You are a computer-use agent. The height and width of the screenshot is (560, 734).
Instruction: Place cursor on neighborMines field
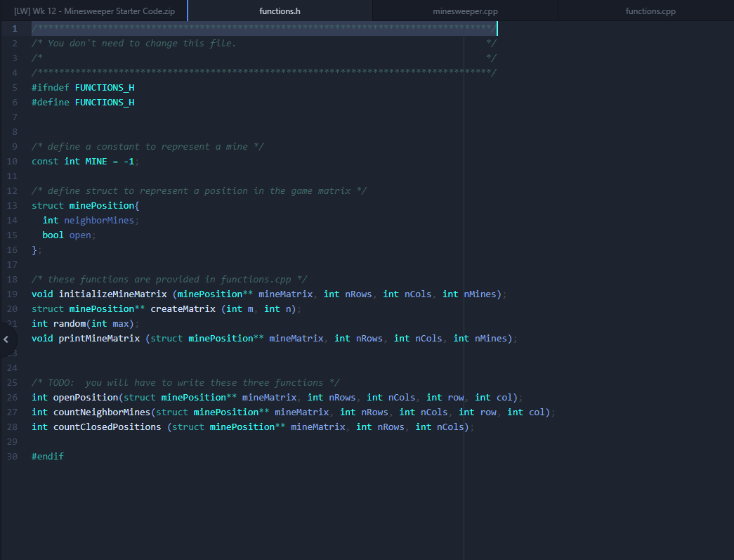pos(98,221)
